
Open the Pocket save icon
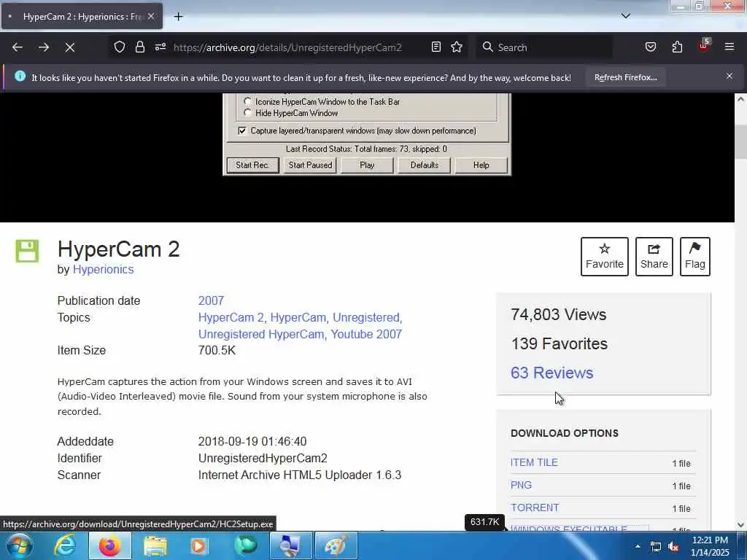[650, 47]
